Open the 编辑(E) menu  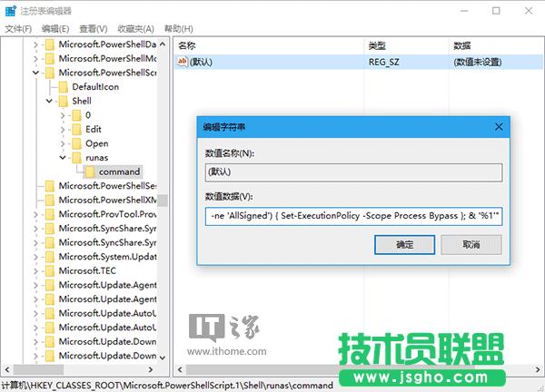tap(55, 29)
